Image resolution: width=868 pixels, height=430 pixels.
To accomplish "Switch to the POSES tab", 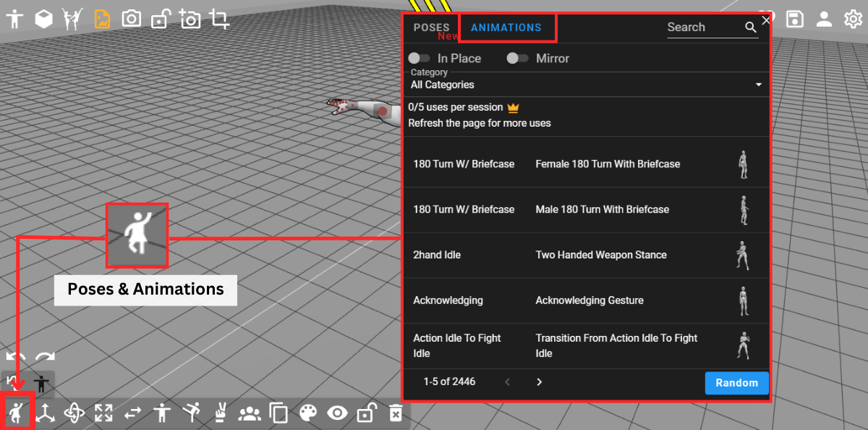I will click(x=432, y=27).
